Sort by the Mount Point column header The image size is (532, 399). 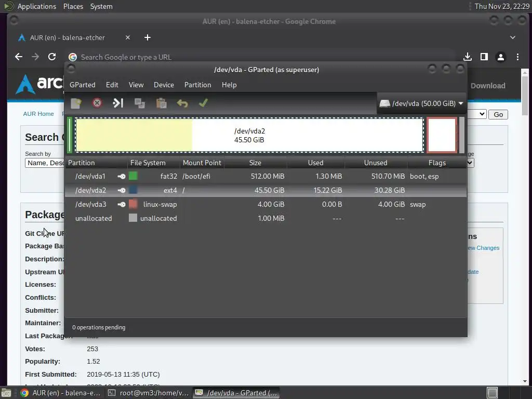click(x=202, y=163)
